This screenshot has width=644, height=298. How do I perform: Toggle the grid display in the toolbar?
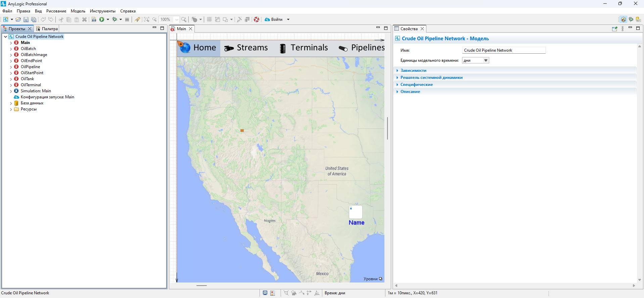point(209,19)
